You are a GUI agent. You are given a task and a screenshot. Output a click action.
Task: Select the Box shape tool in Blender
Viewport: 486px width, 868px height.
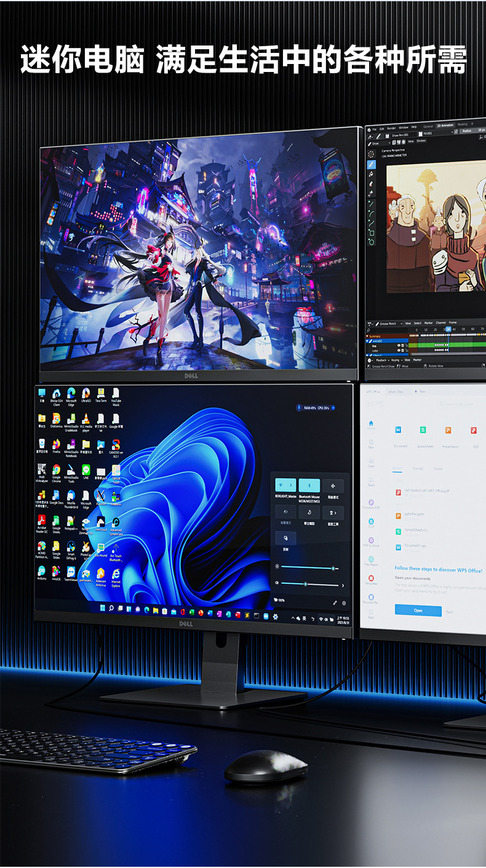[x=372, y=233]
